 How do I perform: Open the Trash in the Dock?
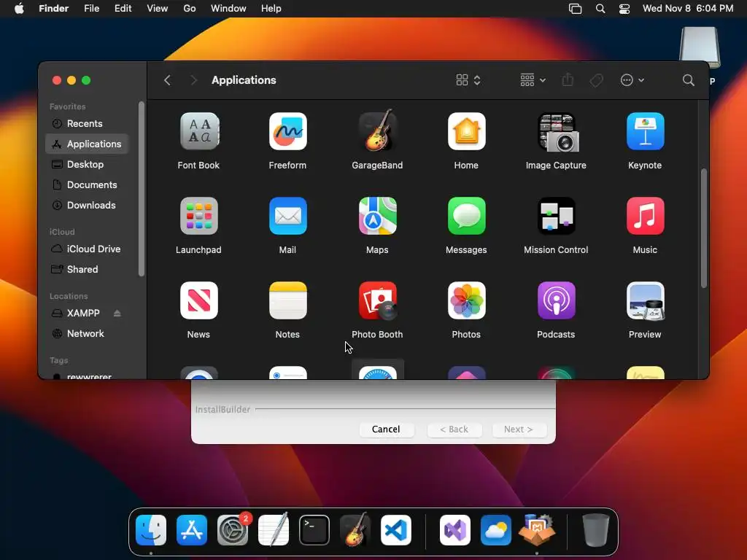point(595,530)
